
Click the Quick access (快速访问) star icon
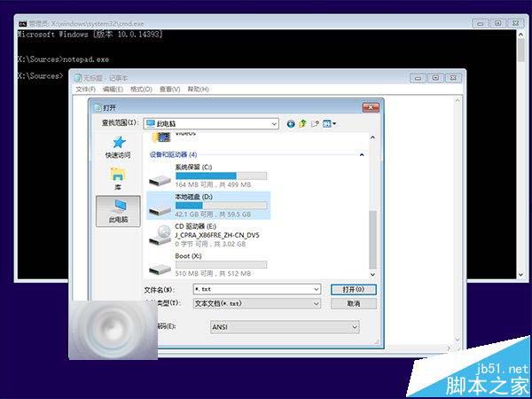tap(117, 145)
